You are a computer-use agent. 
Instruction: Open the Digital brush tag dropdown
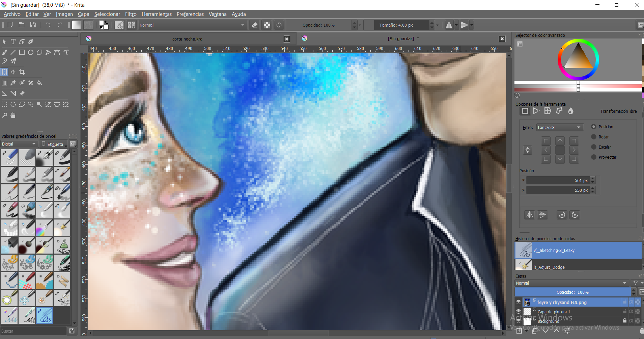click(19, 144)
